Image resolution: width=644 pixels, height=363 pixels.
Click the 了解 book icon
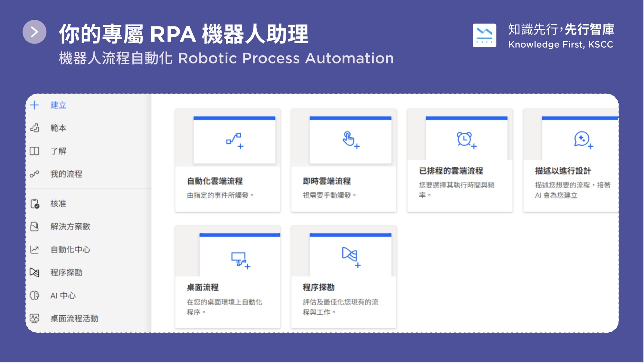[x=34, y=151]
